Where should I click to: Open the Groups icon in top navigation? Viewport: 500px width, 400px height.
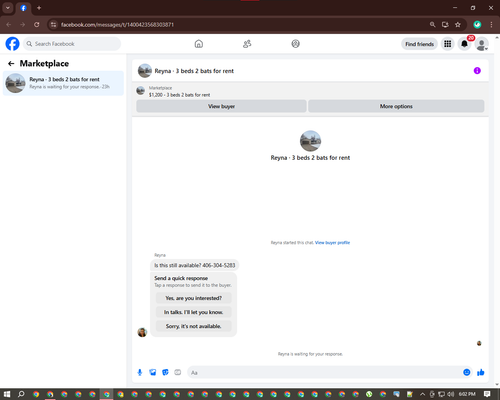295,44
